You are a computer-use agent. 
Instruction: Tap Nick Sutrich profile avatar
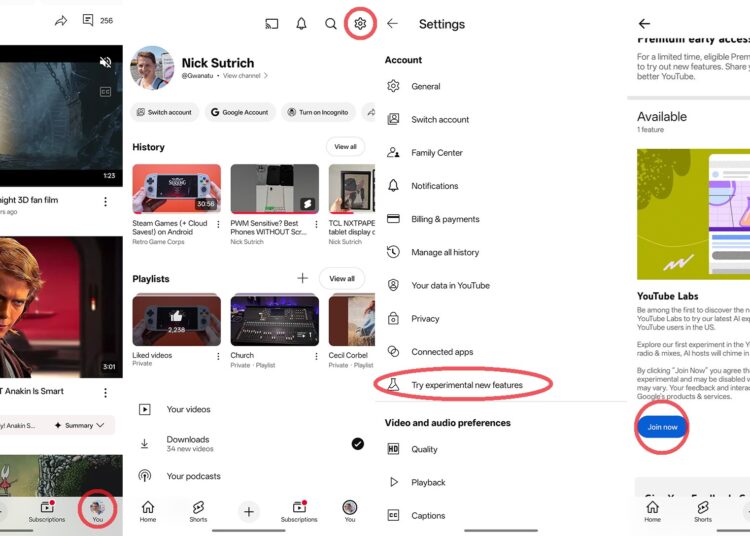click(152, 68)
